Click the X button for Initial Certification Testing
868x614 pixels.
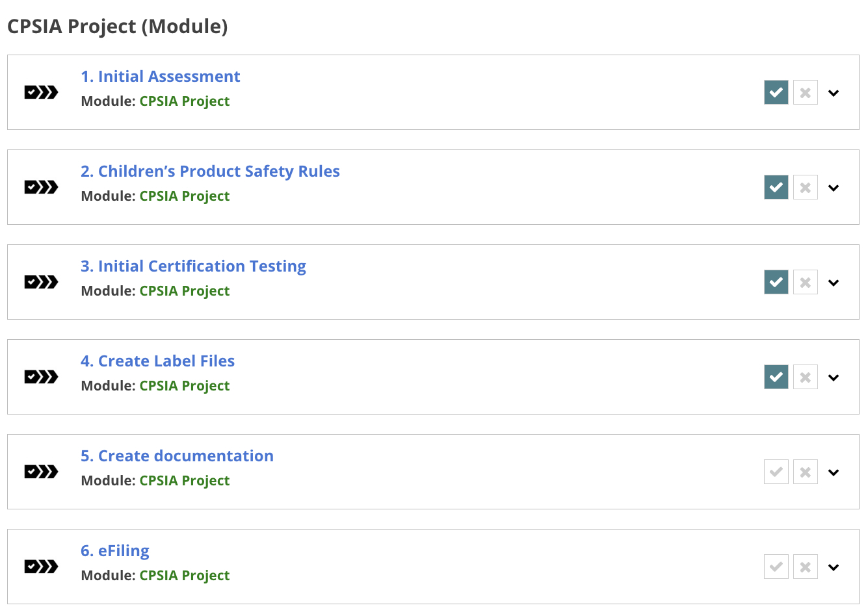806,282
